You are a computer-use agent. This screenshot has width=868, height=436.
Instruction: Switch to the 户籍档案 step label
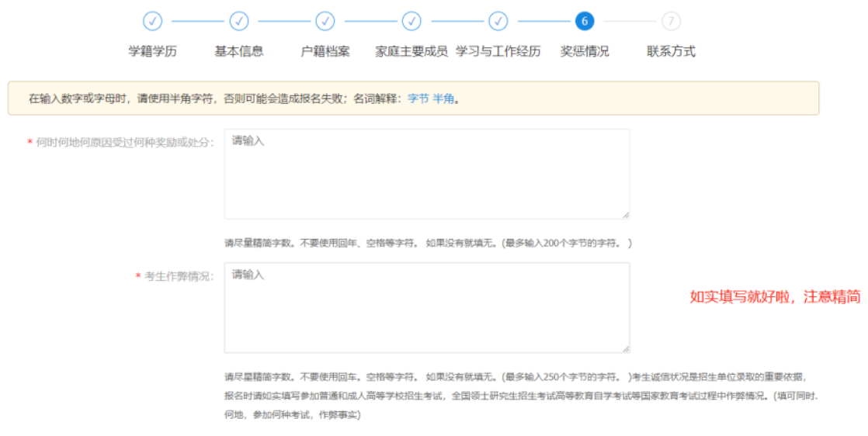pos(325,51)
